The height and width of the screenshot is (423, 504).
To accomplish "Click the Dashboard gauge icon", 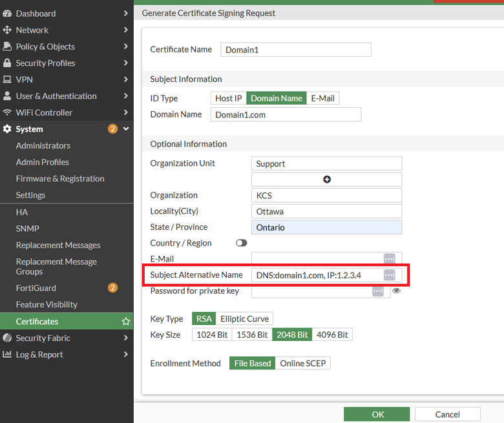I will 7,14.
